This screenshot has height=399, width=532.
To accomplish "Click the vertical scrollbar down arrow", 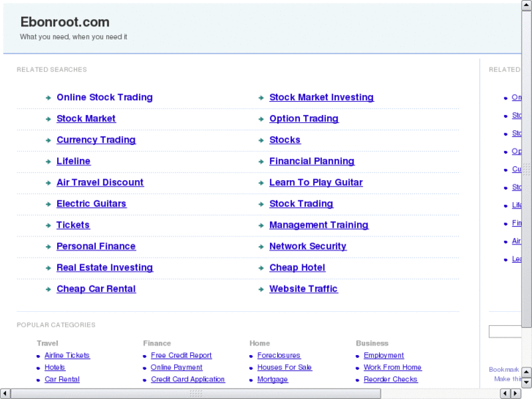I will (x=526, y=381).
